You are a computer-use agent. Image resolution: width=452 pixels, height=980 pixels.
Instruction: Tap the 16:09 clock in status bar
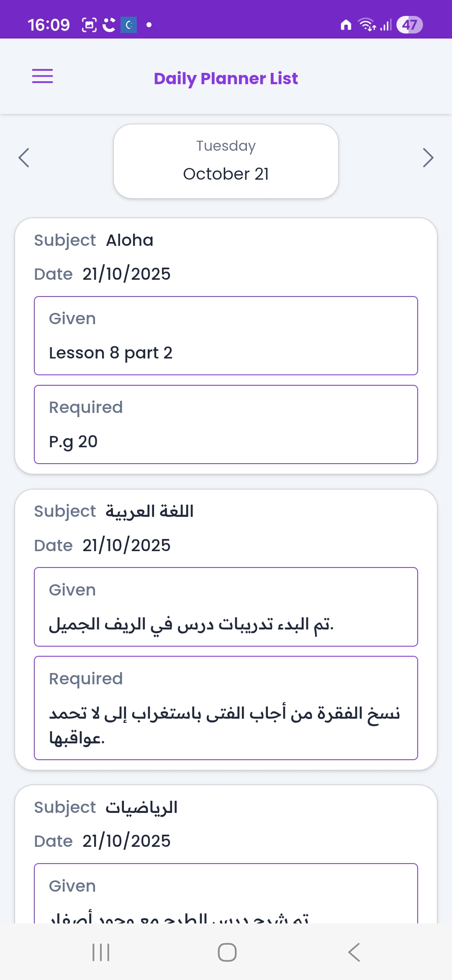click(x=49, y=25)
